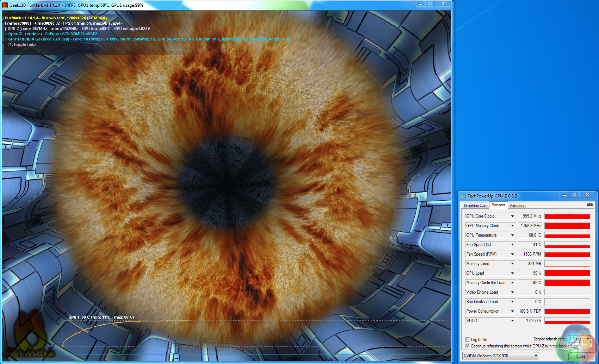
Task: Maximize the FurMark window
Action: click(x=430, y=4)
